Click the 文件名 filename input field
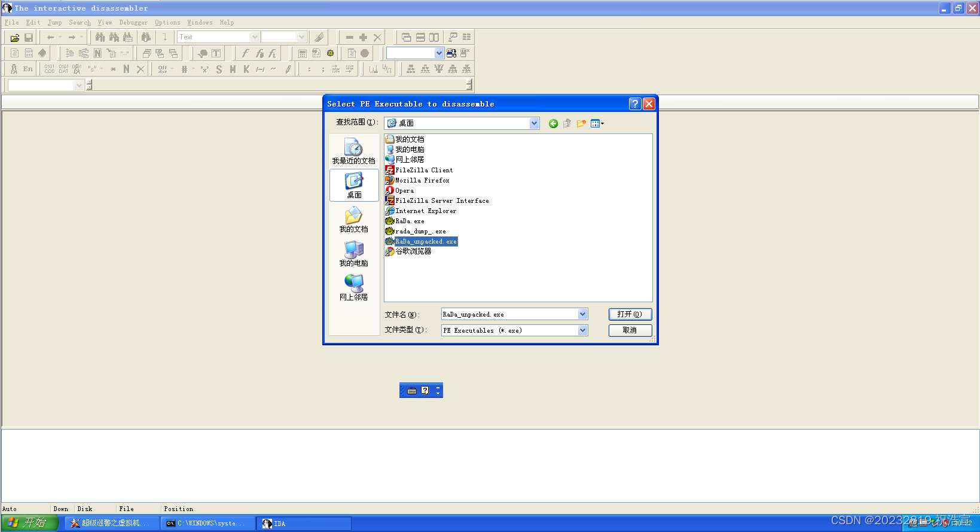The width and height of the screenshot is (980, 532). pyautogui.click(x=509, y=314)
